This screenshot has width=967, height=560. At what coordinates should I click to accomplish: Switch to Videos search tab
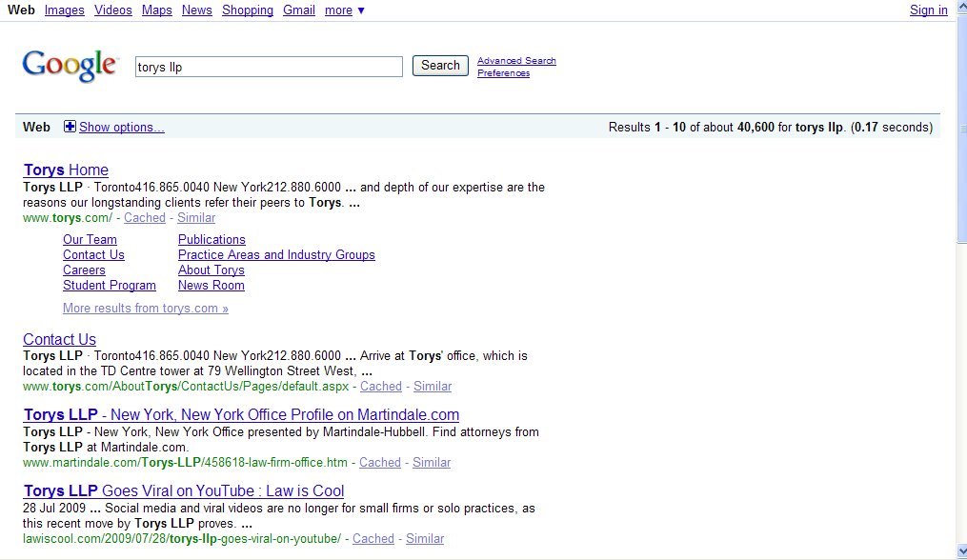click(x=113, y=10)
